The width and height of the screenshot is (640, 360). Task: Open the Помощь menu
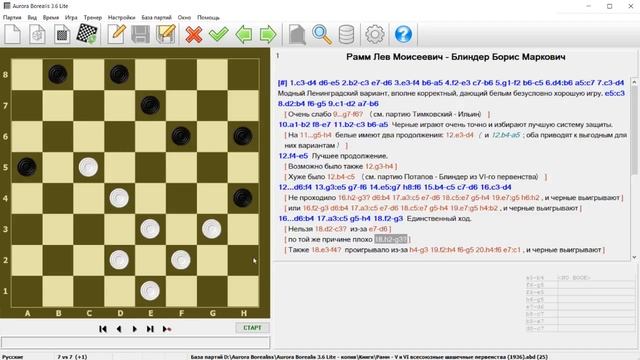click(208, 18)
